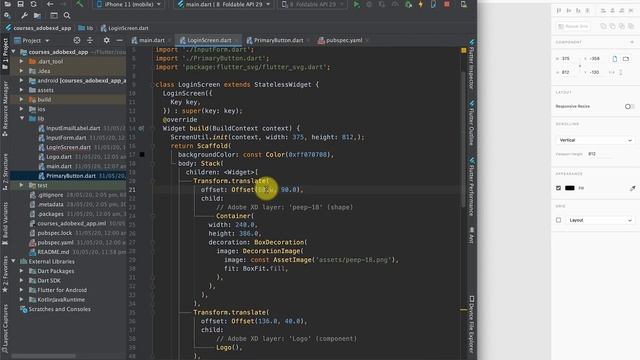640x360 pixels.
Task: Click the Viewport Height field in Adobe XD
Action: 598,154
